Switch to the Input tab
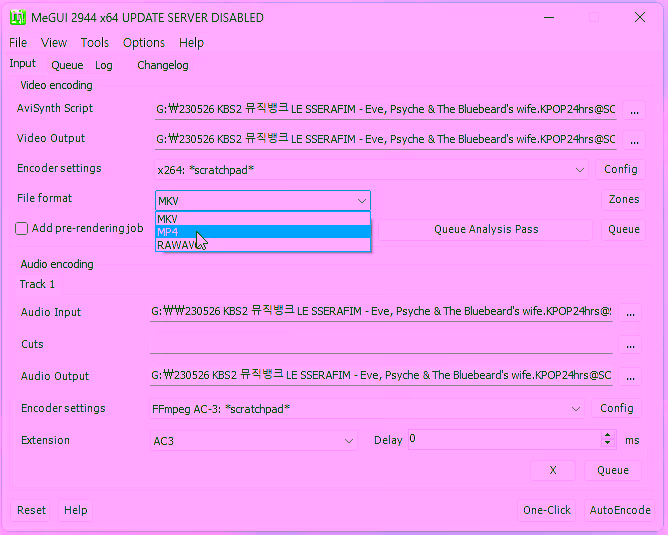 pyautogui.click(x=23, y=63)
